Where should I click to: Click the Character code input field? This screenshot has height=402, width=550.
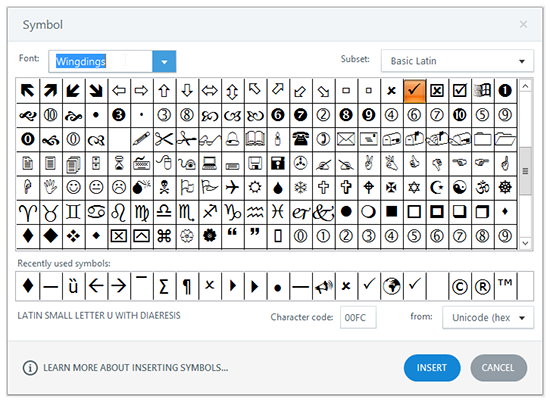[x=358, y=317]
